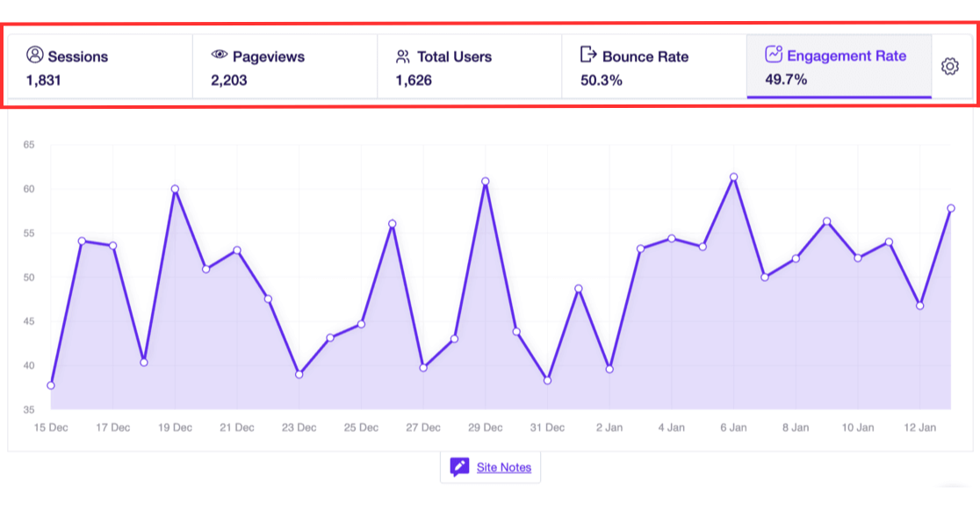Open the Bounce Rate tab
980x510 pixels.
click(x=654, y=67)
